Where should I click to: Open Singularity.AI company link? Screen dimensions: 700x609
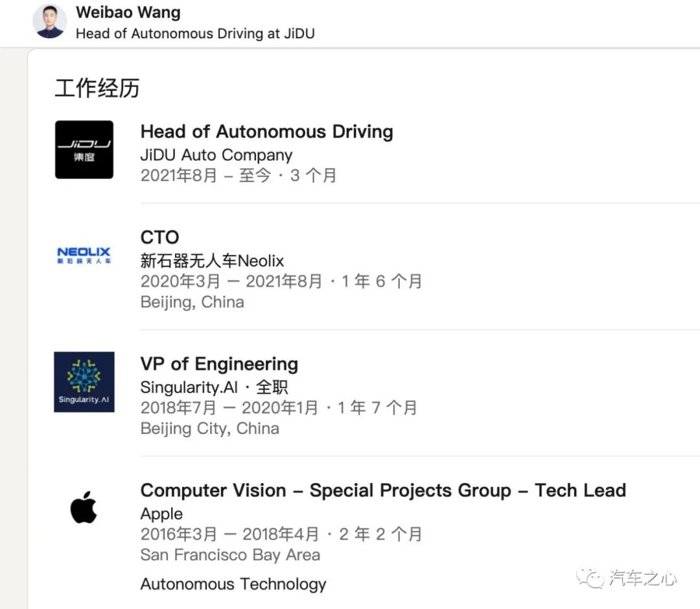click(189, 387)
